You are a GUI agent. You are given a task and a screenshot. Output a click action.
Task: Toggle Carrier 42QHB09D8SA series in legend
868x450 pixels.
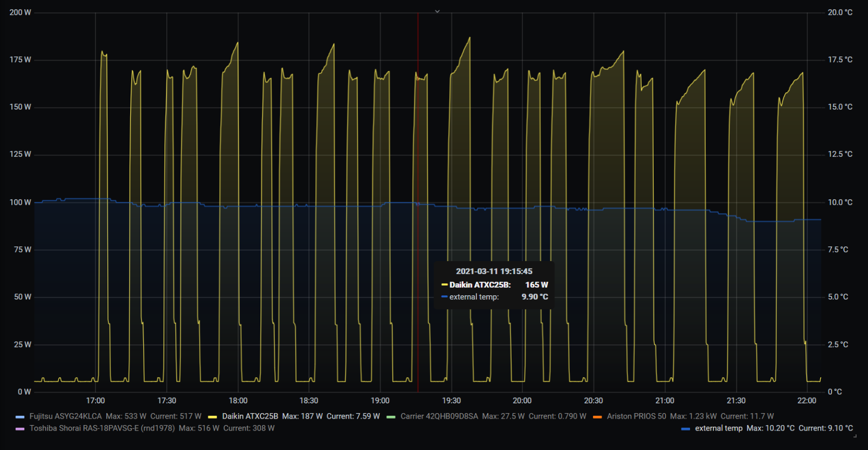[x=439, y=416]
